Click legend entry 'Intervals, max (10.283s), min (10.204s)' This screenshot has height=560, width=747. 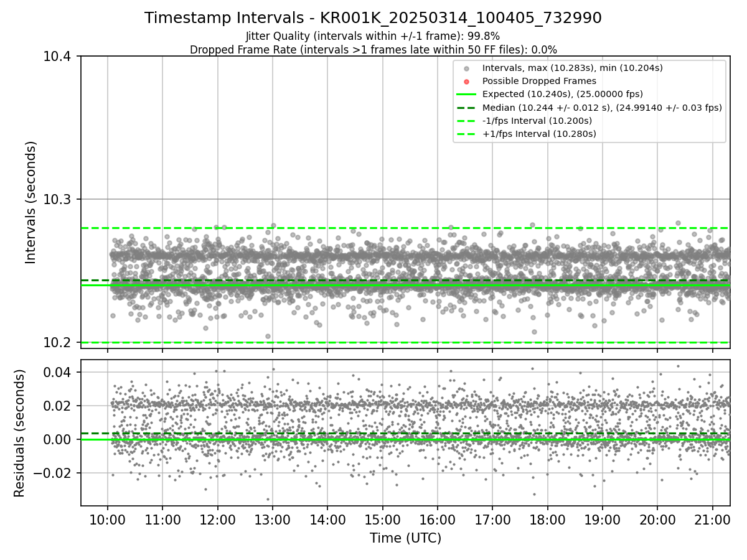572,68
